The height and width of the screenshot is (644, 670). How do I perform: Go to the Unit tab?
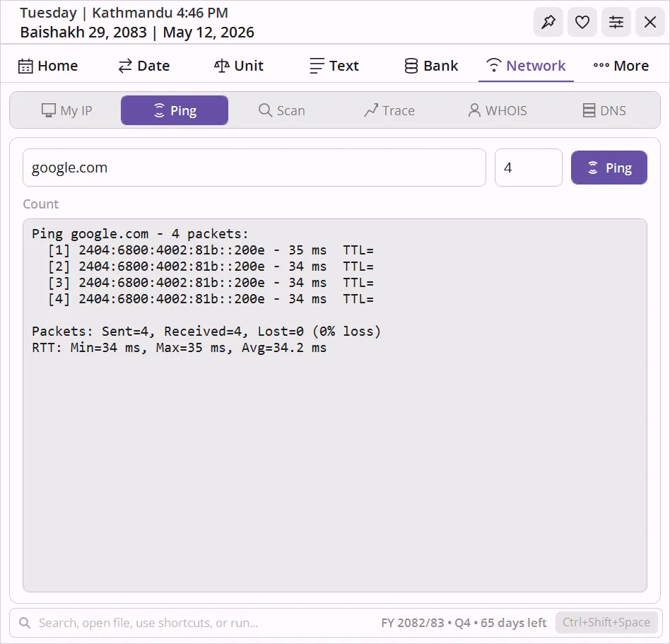pyautogui.click(x=239, y=66)
